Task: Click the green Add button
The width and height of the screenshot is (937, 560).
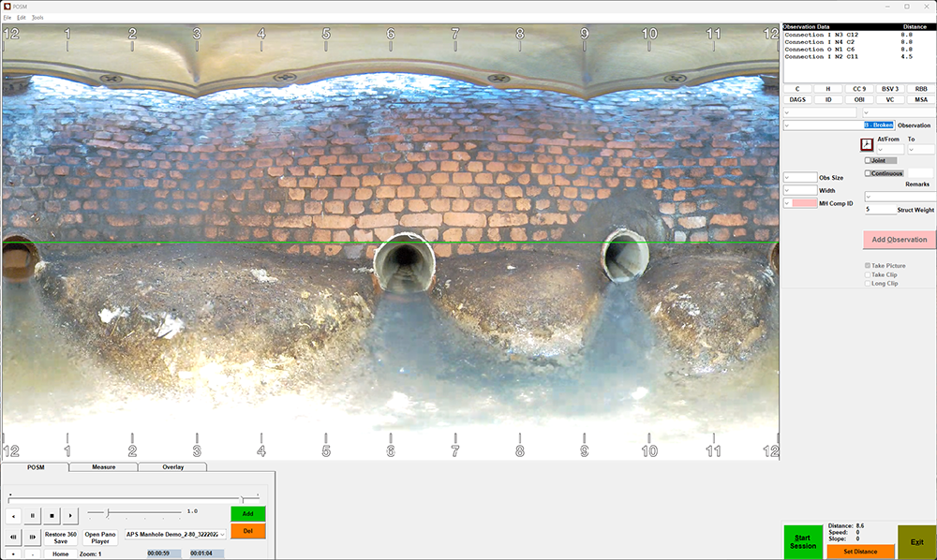Action: (248, 513)
